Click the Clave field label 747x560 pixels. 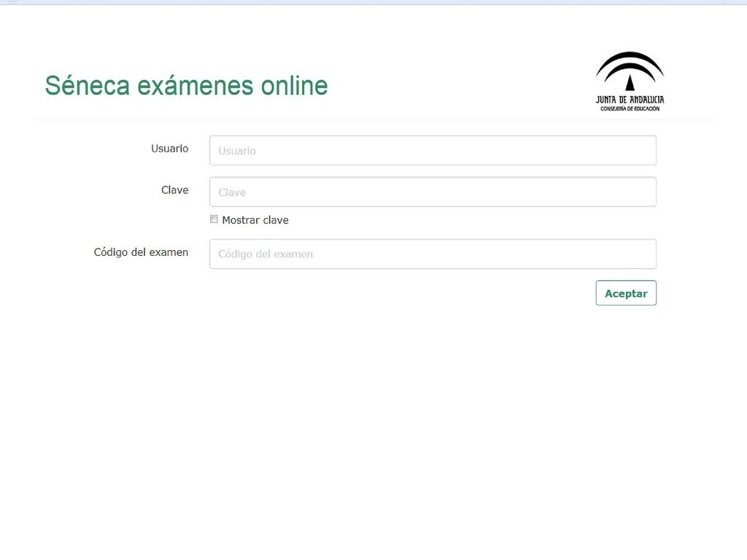175,190
